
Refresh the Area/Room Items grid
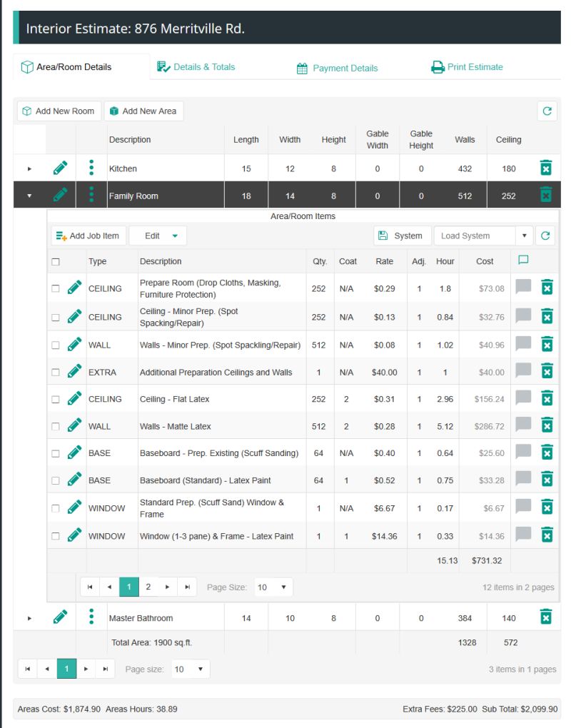point(545,236)
